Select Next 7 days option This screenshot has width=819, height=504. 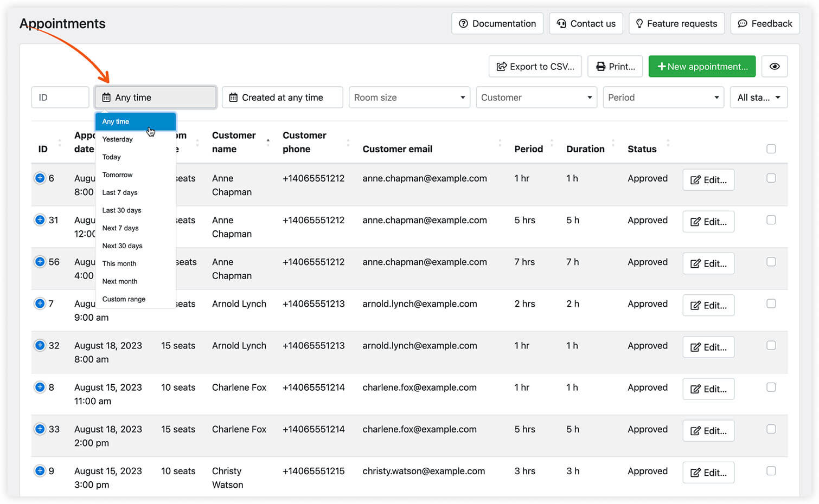click(x=136, y=228)
